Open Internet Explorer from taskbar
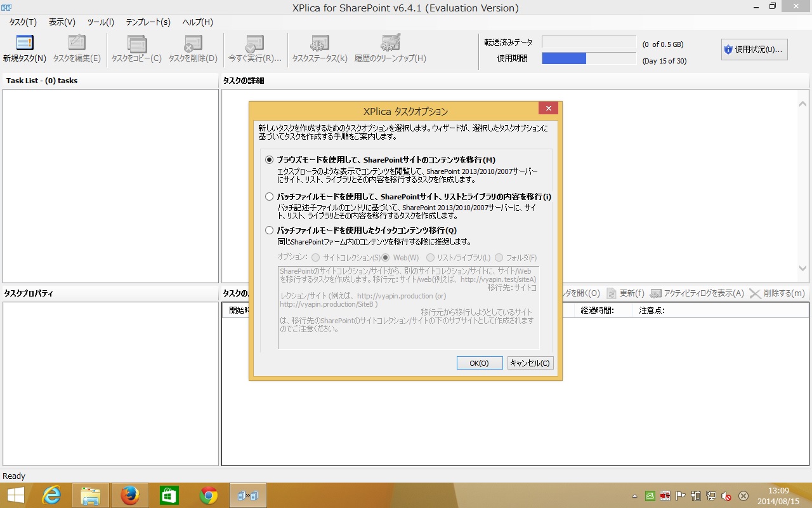The width and height of the screenshot is (812, 508). tap(51, 495)
